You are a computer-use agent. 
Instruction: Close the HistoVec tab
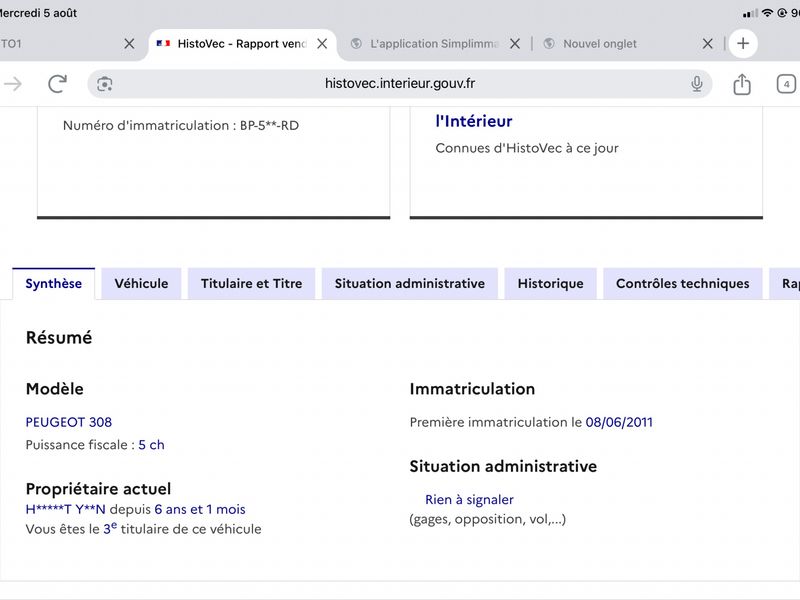click(322, 44)
